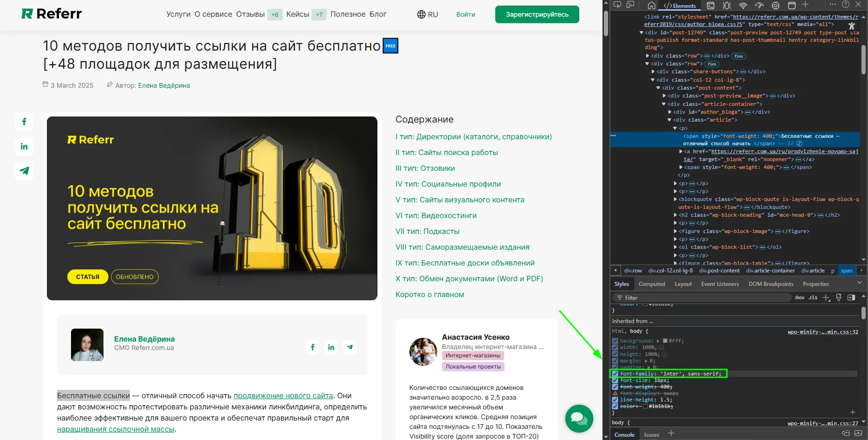Open the Event Listeners tab
The width and height of the screenshot is (868, 440).
click(720, 284)
